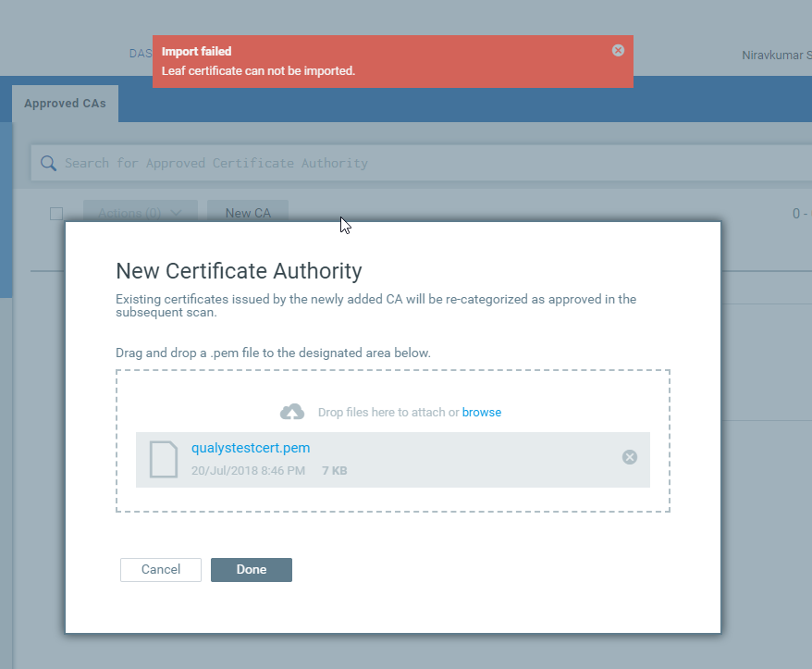The height and width of the screenshot is (669, 812).
Task: Tick the select-all checkbox beside Actions
Action: pos(56,213)
